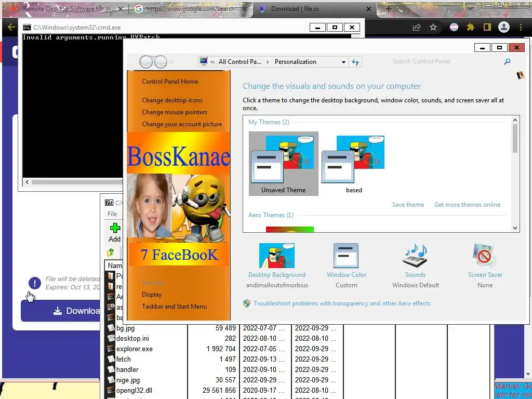
Task: Open Desktop Background settings icon
Action: pyautogui.click(x=277, y=256)
